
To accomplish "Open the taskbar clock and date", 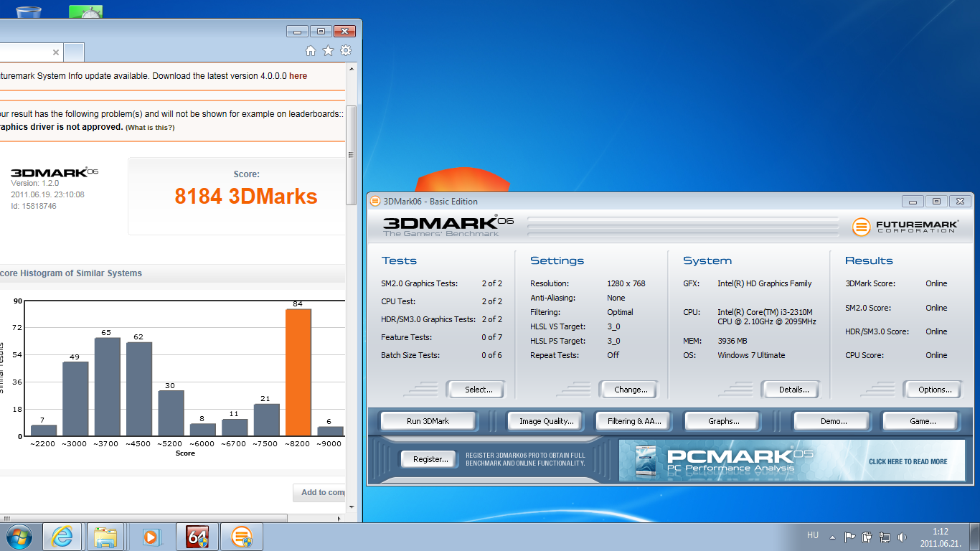I will (941, 537).
